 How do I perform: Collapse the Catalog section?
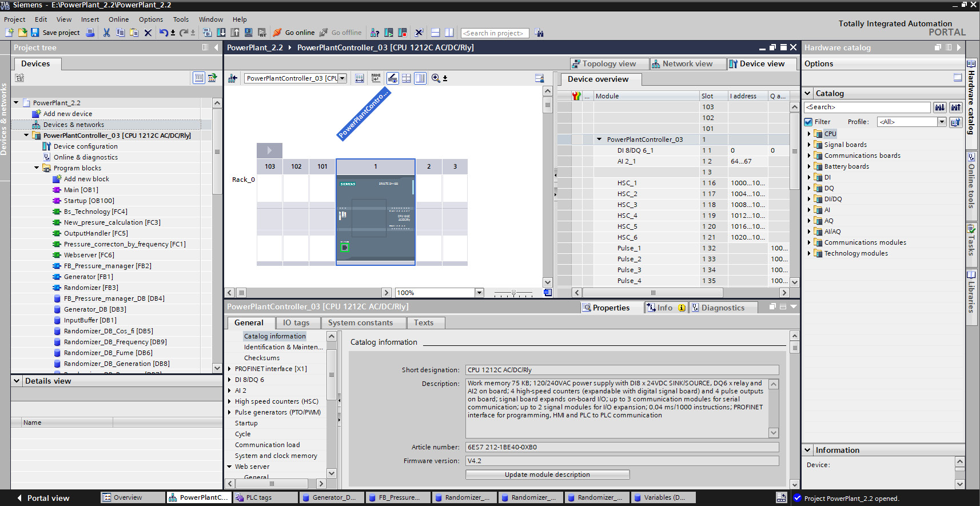click(x=808, y=93)
